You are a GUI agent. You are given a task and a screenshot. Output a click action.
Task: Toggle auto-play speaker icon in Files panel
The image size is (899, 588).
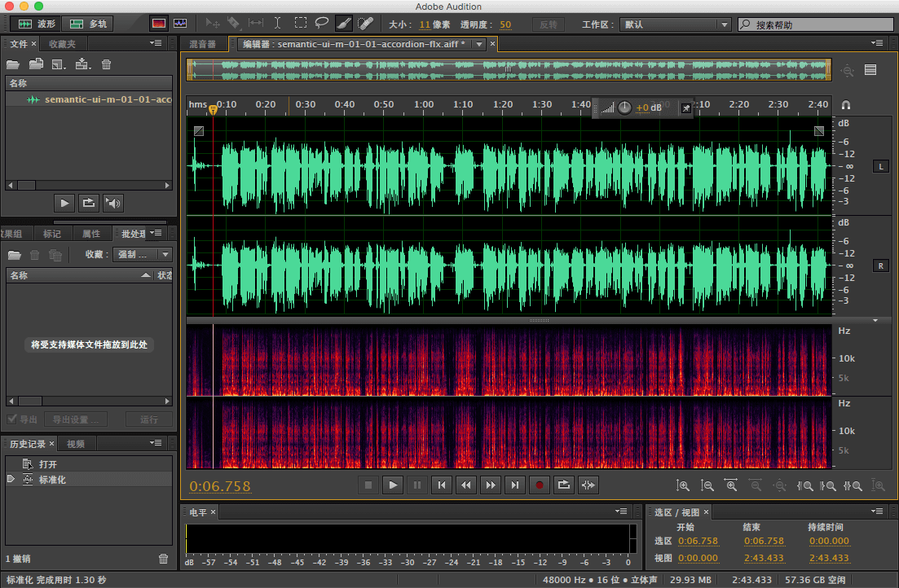point(113,203)
